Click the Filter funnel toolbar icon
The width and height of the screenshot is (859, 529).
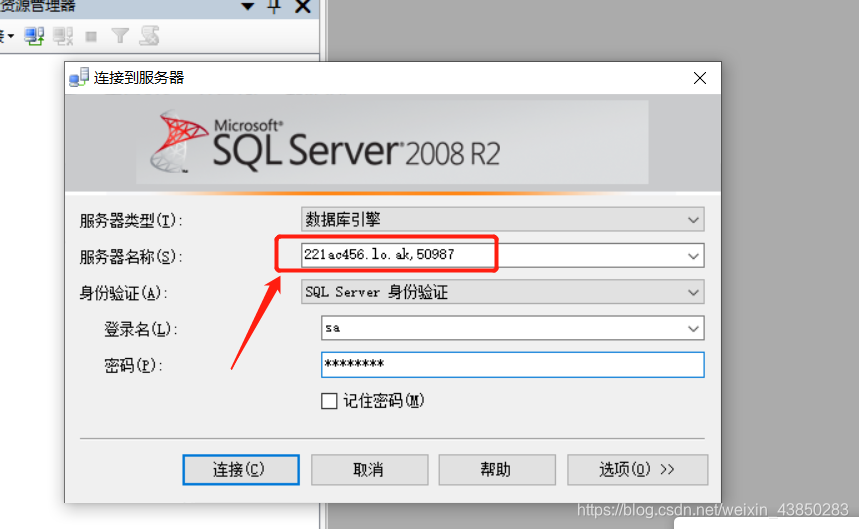point(119,36)
